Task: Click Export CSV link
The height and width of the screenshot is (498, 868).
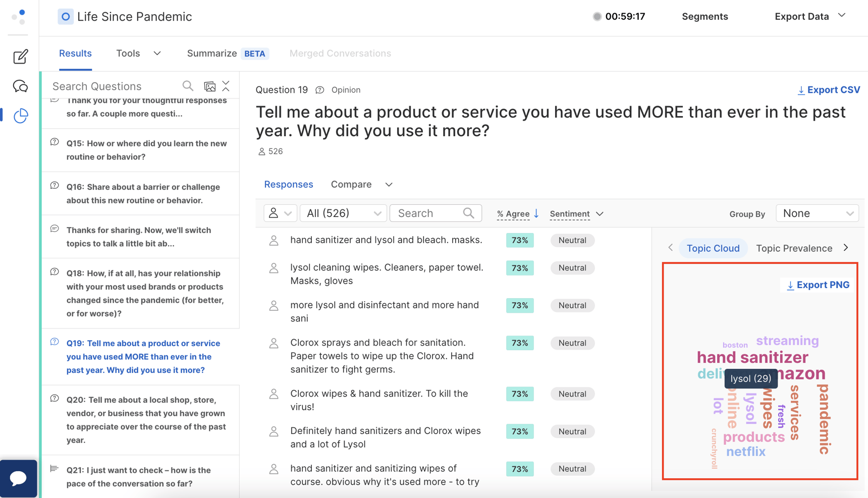Action: 828,90
